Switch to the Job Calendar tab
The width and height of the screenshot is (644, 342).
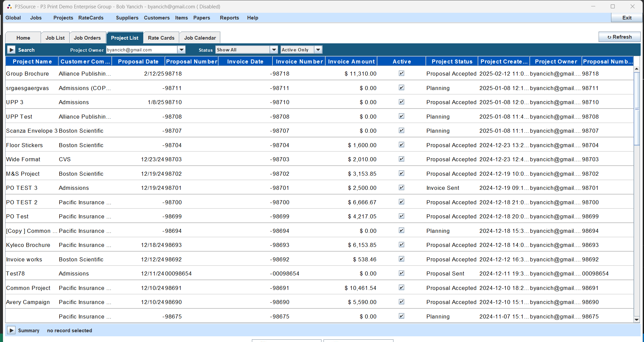(199, 38)
